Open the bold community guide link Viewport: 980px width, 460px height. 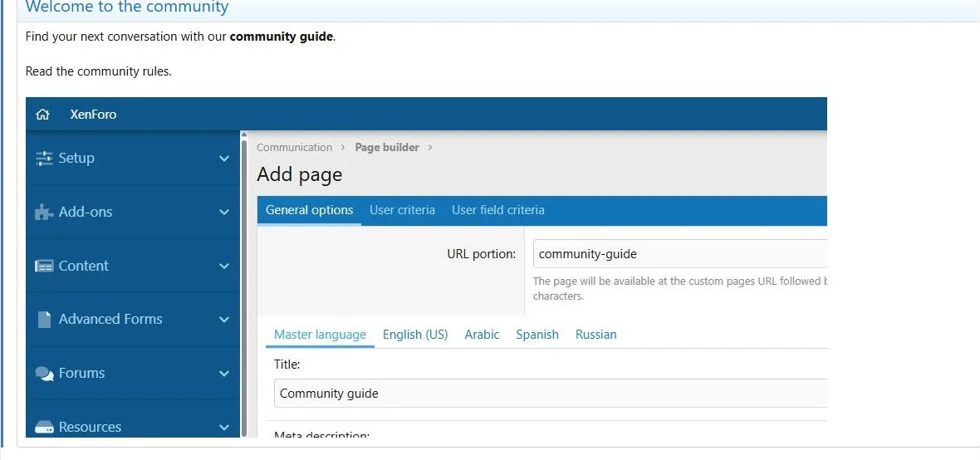click(282, 37)
